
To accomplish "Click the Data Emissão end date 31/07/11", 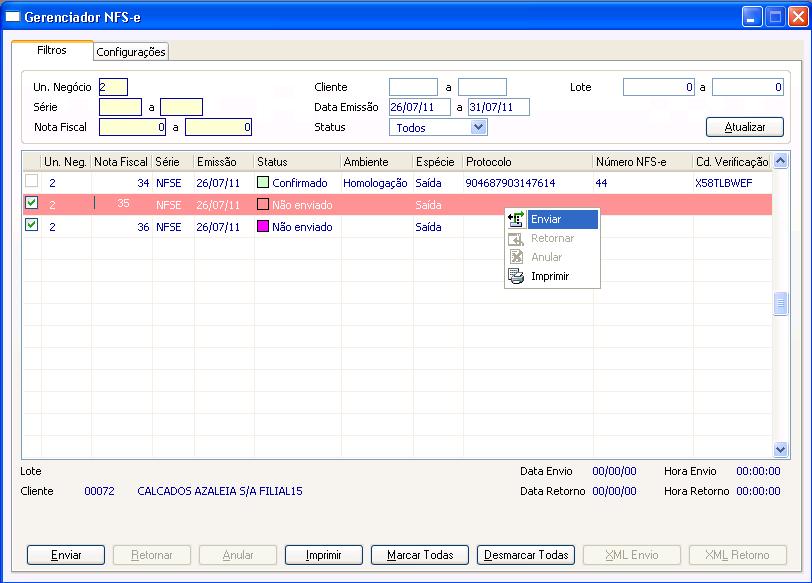I will [x=499, y=107].
